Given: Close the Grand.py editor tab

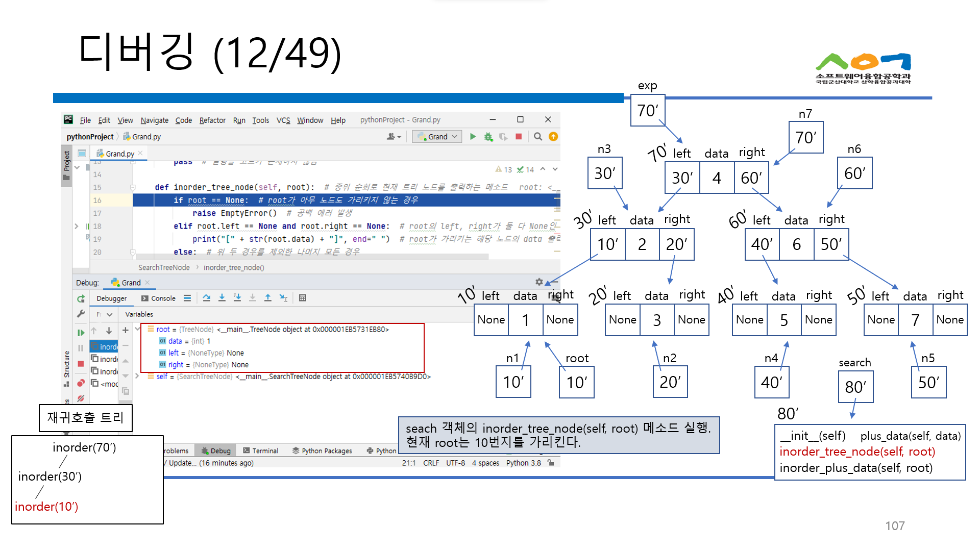Looking at the screenshot, I should pyautogui.click(x=140, y=153).
